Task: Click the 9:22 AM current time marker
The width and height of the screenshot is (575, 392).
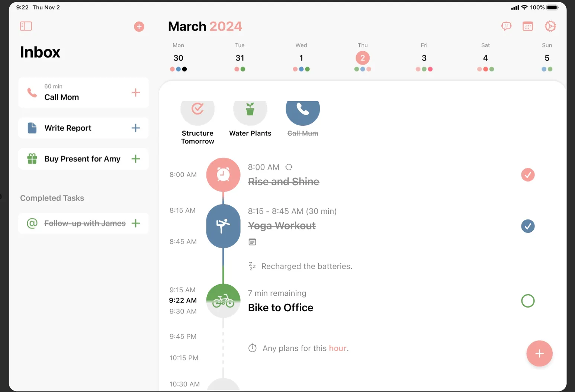Action: coord(183,300)
